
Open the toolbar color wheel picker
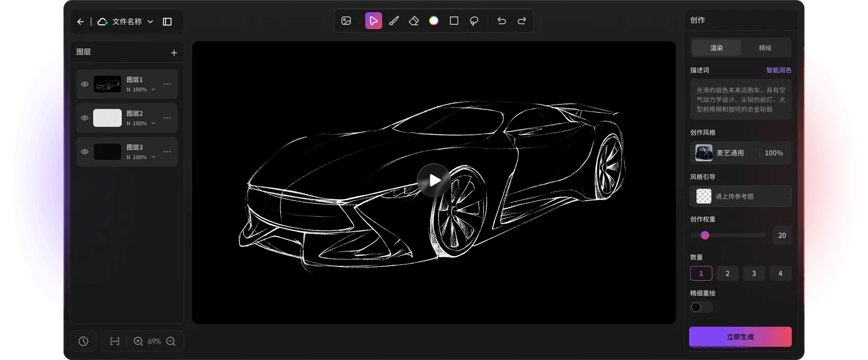click(434, 21)
